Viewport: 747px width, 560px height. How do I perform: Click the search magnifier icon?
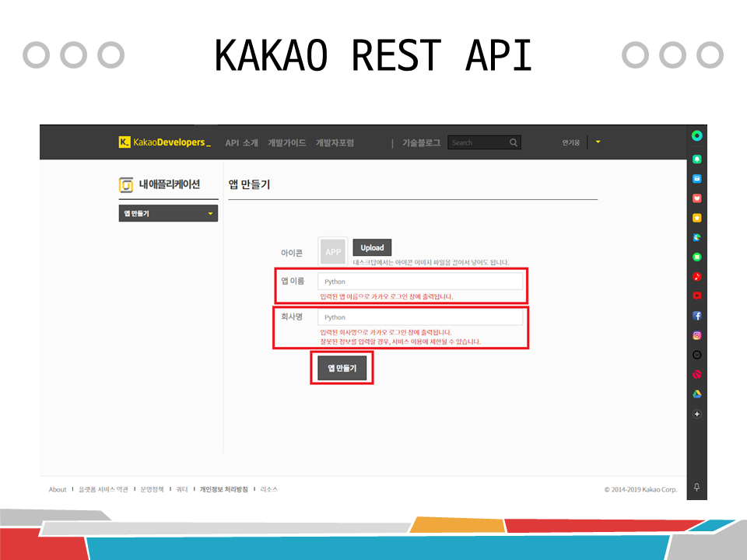tap(514, 142)
